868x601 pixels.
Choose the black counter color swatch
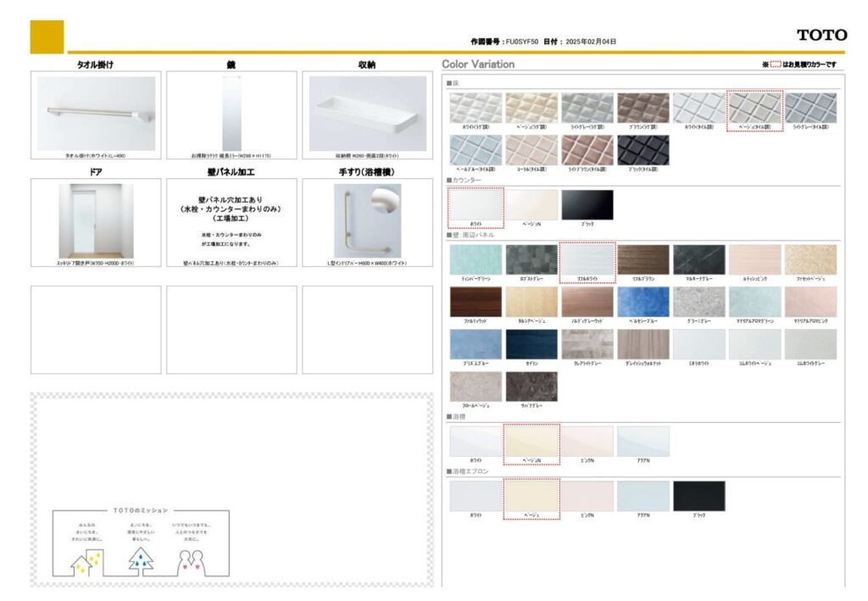pyautogui.click(x=587, y=205)
